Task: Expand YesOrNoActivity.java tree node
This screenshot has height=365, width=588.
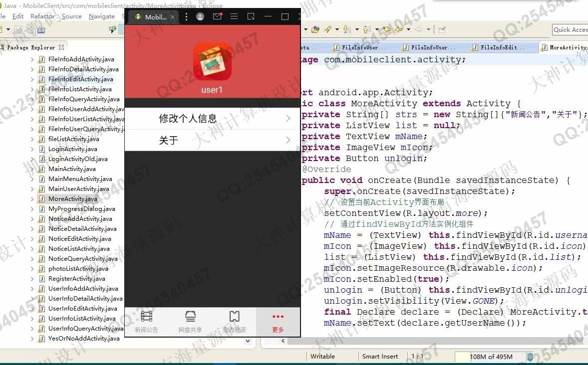Action: click(32, 339)
